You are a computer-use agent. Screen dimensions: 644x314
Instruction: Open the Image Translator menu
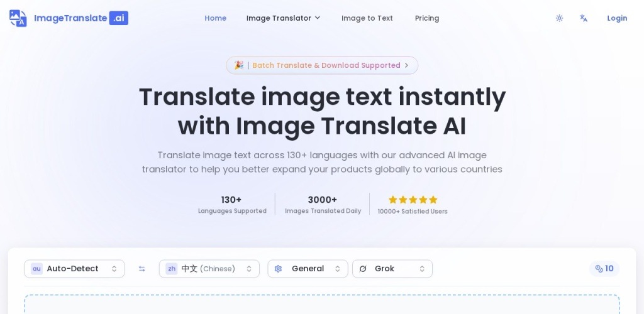pyautogui.click(x=283, y=18)
